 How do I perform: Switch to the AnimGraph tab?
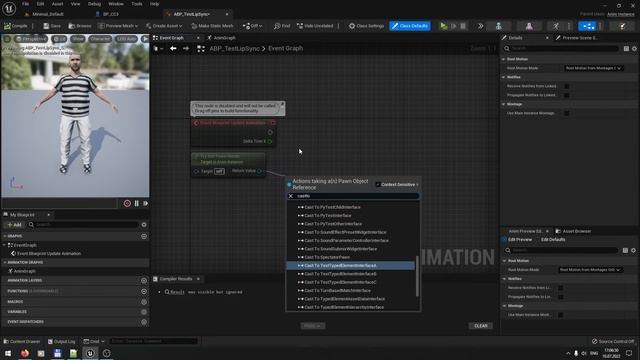(x=222, y=38)
